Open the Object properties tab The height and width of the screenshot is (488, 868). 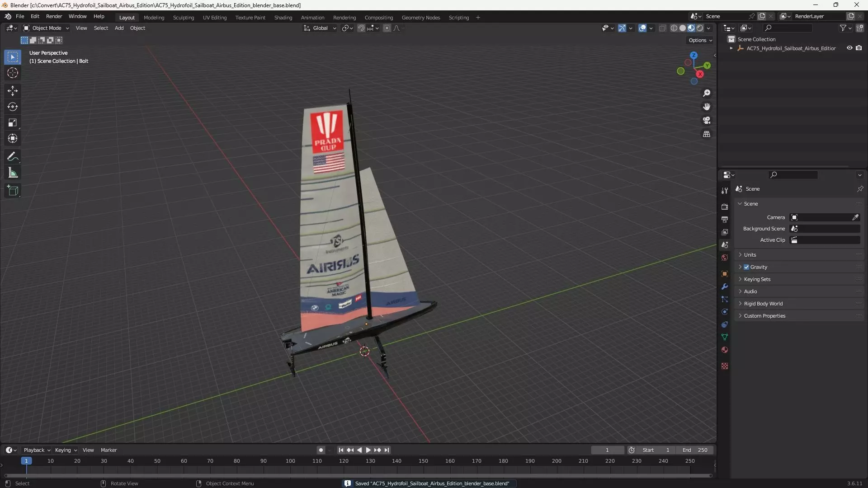point(725,274)
